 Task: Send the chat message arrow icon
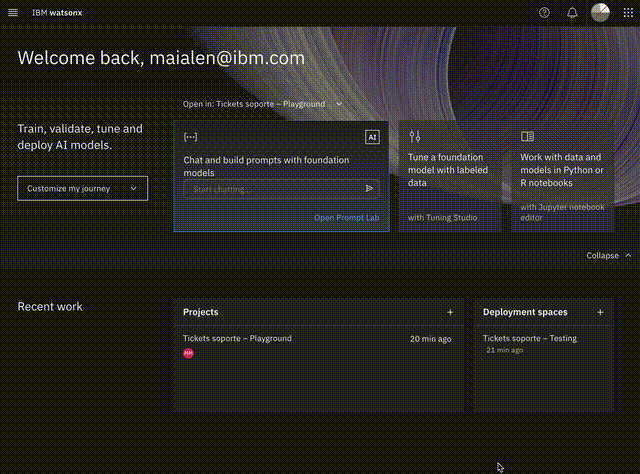[x=369, y=189]
